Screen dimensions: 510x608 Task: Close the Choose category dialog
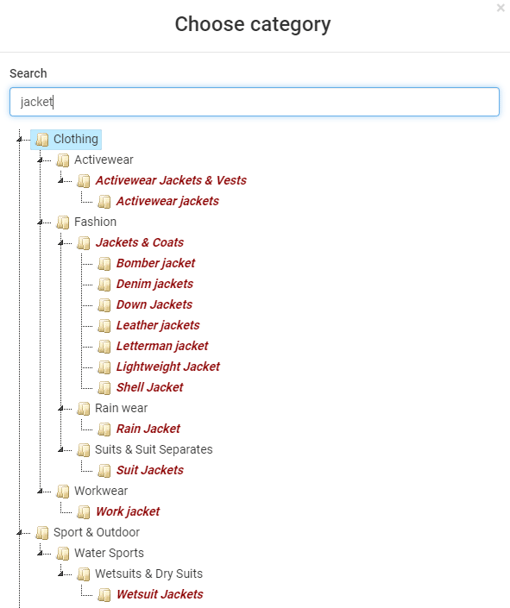[x=500, y=8]
